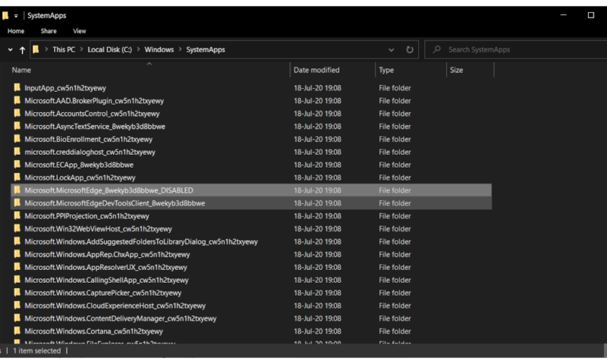Screen dimensions: 607x364
Task: Click the Refresh button in address bar
Action: click(409, 49)
